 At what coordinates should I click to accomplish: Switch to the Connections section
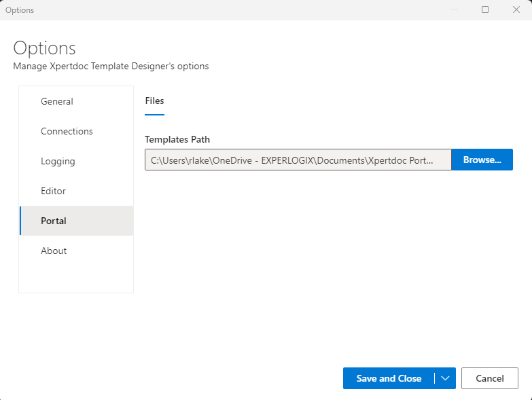76,131
